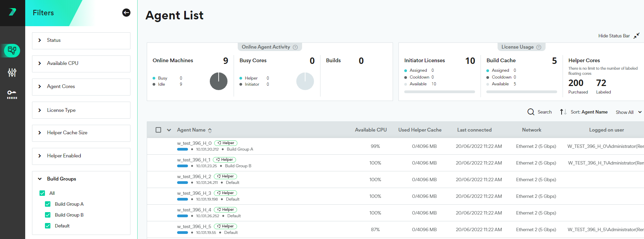Sort by Agent Name column header
The image size is (644, 239).
tap(191, 130)
